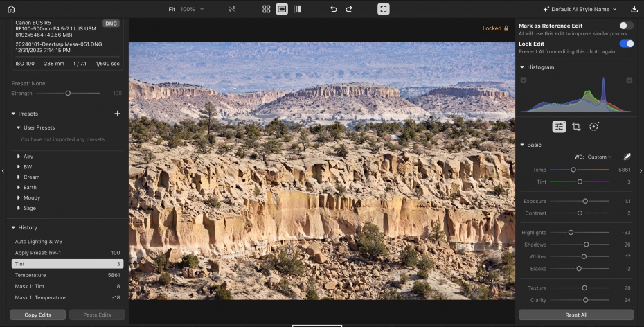Viewport: 644px width, 327px height.
Task: Click the Exposure slider handle
Action: (x=585, y=202)
